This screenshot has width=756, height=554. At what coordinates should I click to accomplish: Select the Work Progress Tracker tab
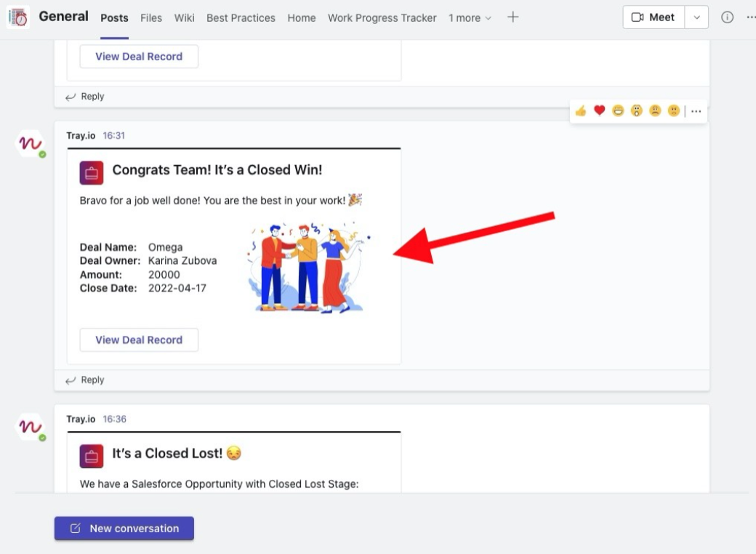[x=382, y=18]
